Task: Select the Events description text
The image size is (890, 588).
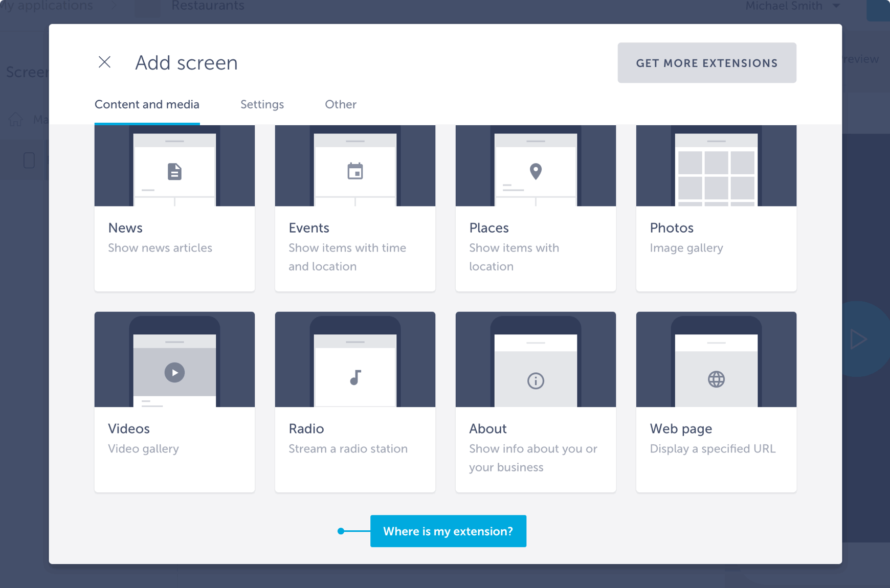Action: tap(347, 257)
